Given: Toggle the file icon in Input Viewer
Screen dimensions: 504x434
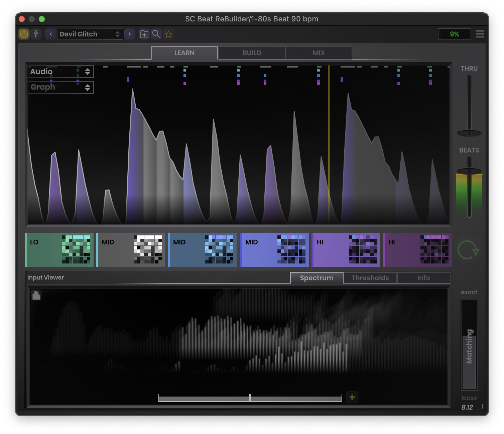Looking at the screenshot, I should pos(36,295).
